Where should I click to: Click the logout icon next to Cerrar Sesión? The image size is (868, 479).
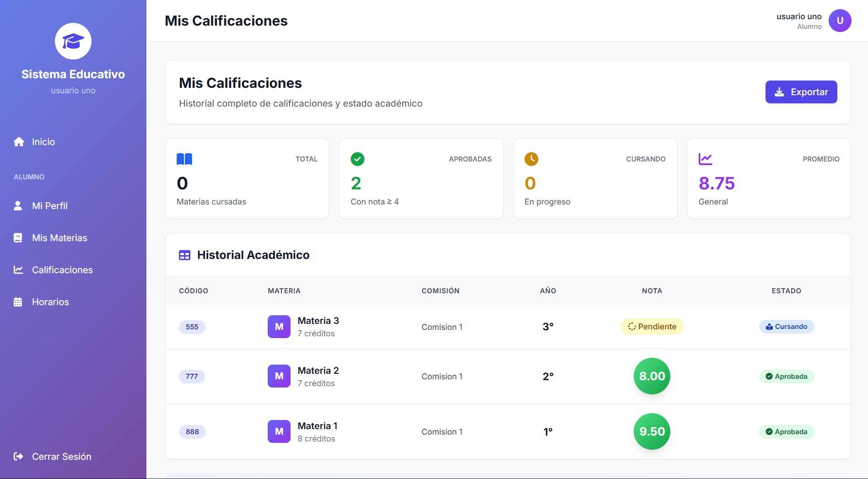coord(18,456)
